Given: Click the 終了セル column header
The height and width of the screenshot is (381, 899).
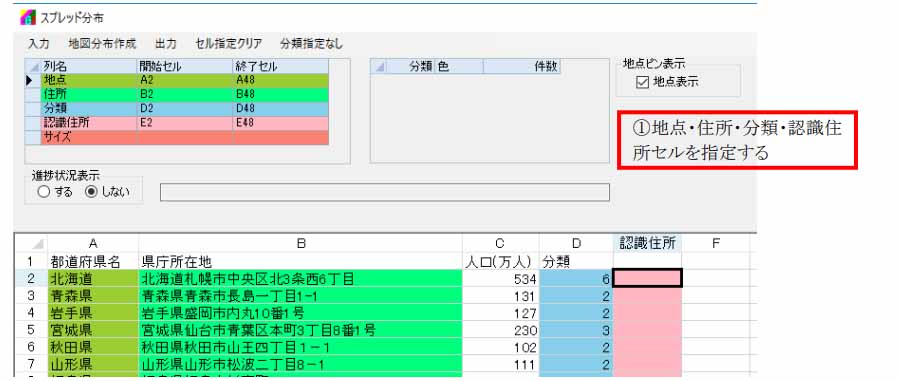Looking at the screenshot, I should pos(281,66).
